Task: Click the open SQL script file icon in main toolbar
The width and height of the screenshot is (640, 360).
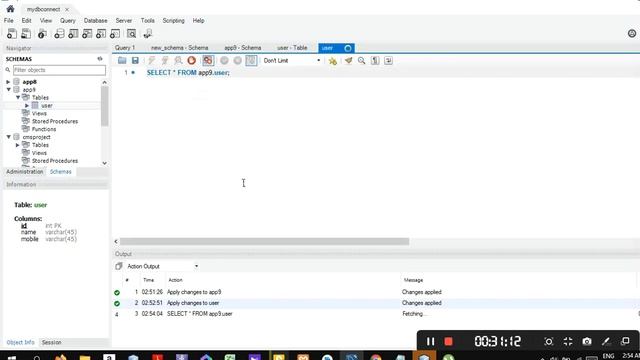Action: tap(26, 34)
